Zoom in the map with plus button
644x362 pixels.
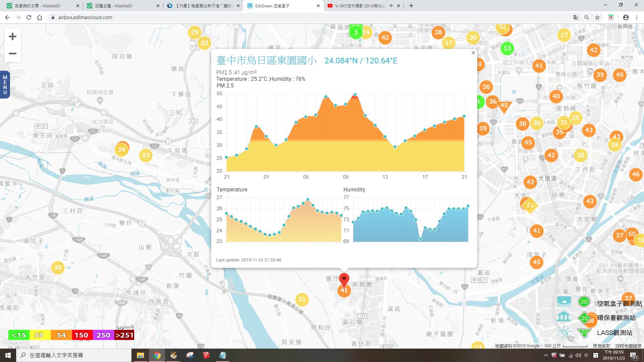pos(12,37)
